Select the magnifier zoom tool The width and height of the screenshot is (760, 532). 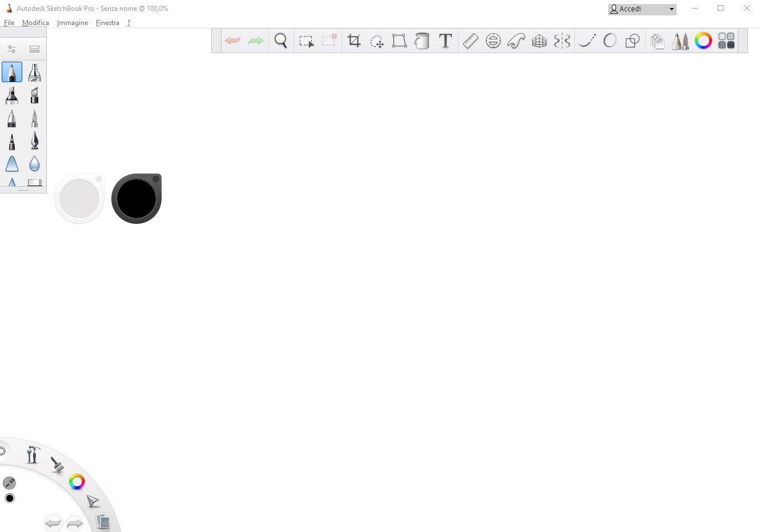coord(280,41)
